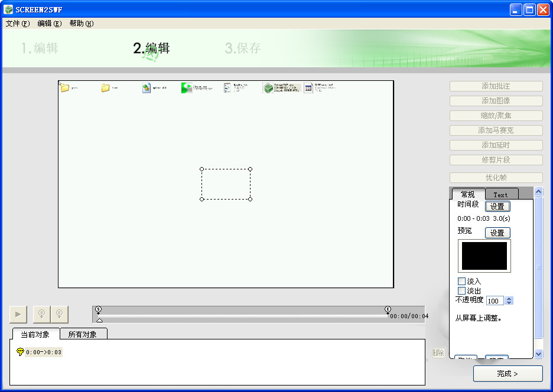The width and height of the screenshot is (553, 392).
Task: Click the properties panel scroll down arrow
Action: (x=539, y=354)
